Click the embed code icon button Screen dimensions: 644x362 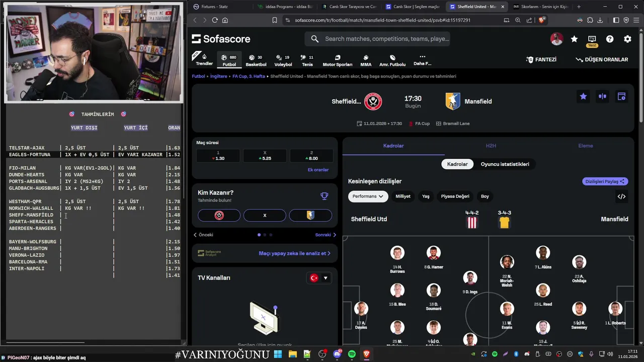(x=621, y=197)
